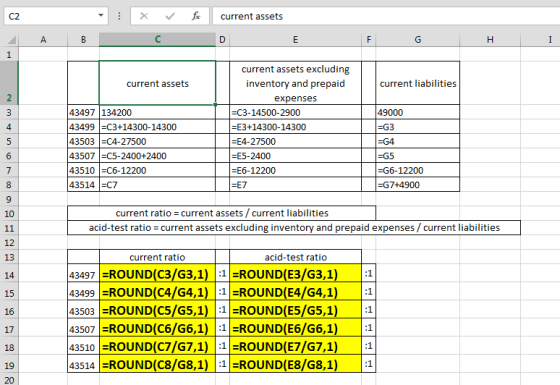The height and width of the screenshot is (385, 560).
Task: Select cell containing 134200
Action: (x=157, y=112)
